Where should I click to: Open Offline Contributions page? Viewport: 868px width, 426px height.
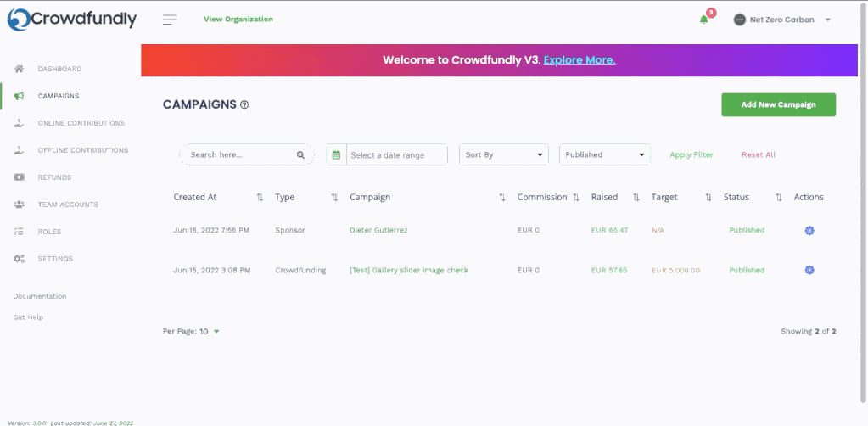coord(83,150)
